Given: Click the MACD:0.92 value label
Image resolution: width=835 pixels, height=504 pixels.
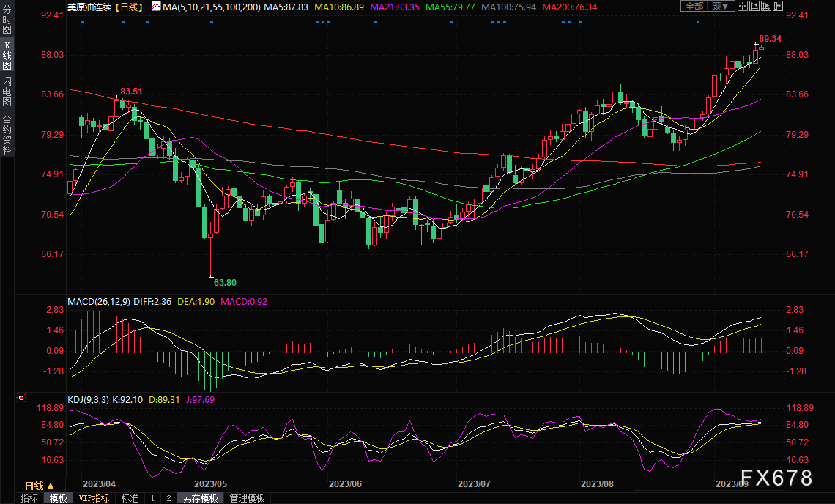Looking at the screenshot, I should [x=244, y=302].
